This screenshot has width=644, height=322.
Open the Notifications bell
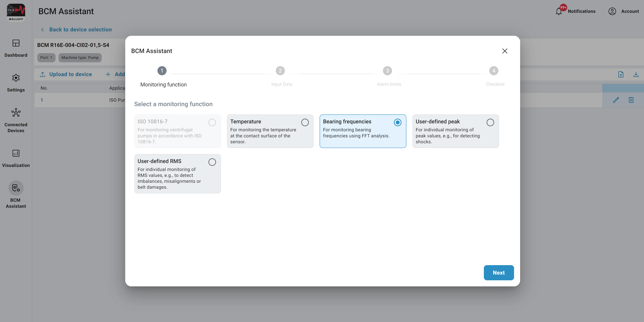click(559, 11)
